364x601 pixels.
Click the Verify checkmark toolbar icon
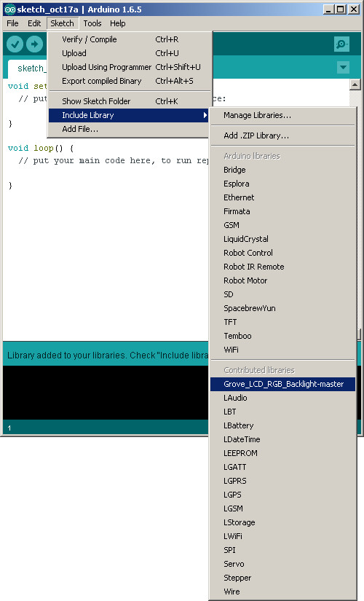pos(15,44)
